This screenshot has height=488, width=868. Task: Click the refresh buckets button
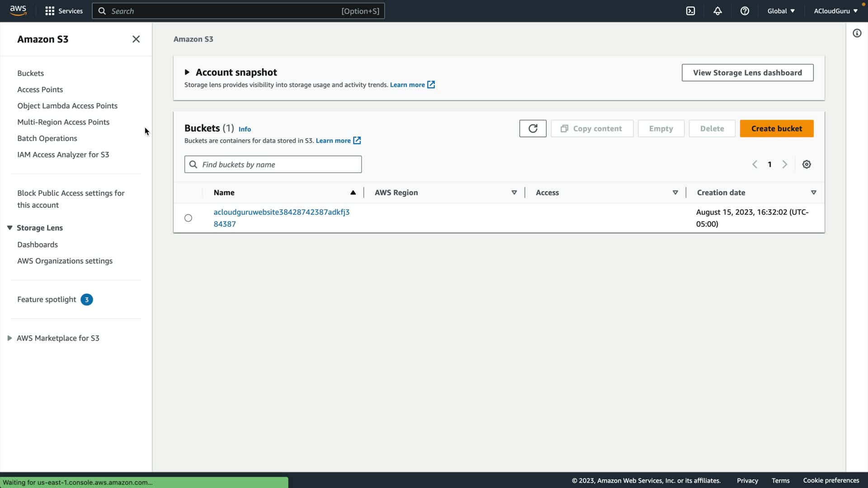[x=533, y=128]
